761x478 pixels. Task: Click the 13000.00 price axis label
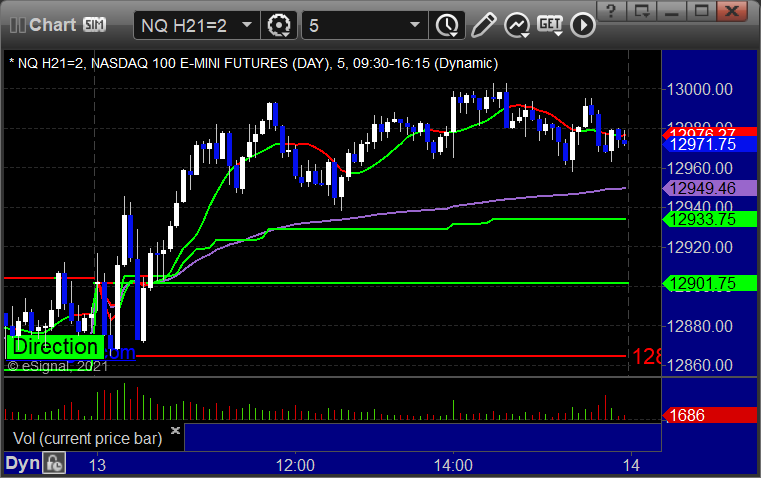(x=699, y=89)
